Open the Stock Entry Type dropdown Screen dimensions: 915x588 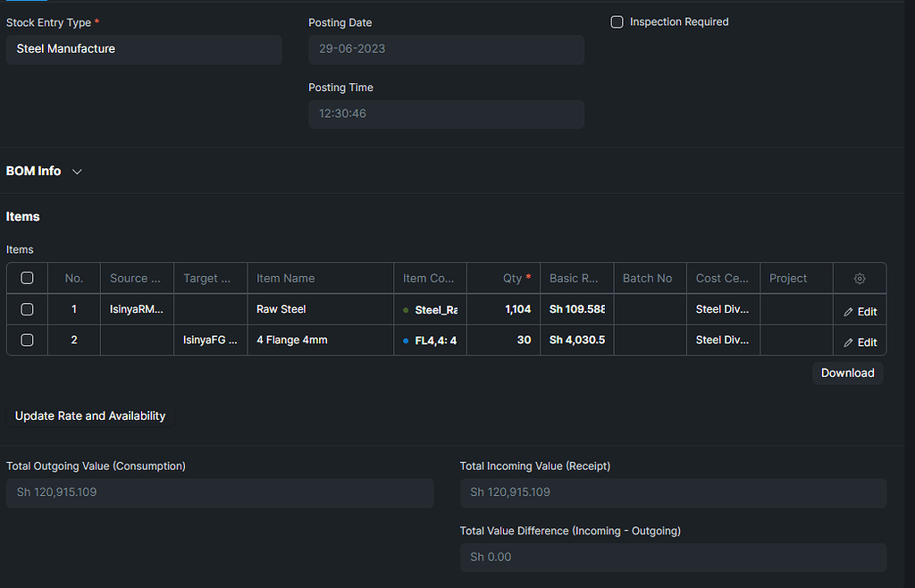(x=143, y=50)
